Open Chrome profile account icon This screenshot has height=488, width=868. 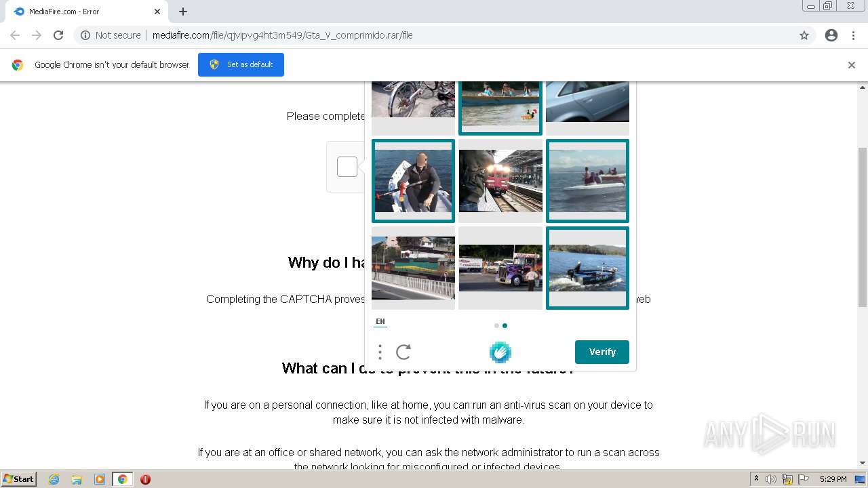coord(831,35)
